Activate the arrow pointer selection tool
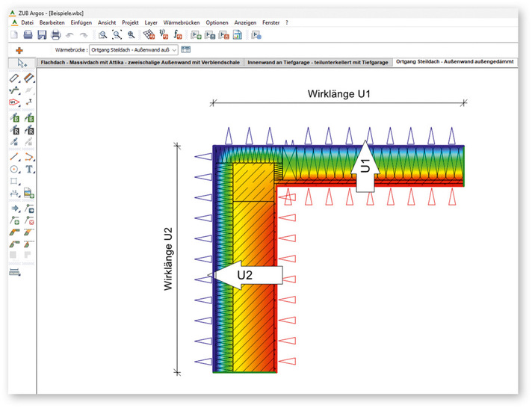Image resolution: width=532 pixels, height=408 pixels. [22, 64]
